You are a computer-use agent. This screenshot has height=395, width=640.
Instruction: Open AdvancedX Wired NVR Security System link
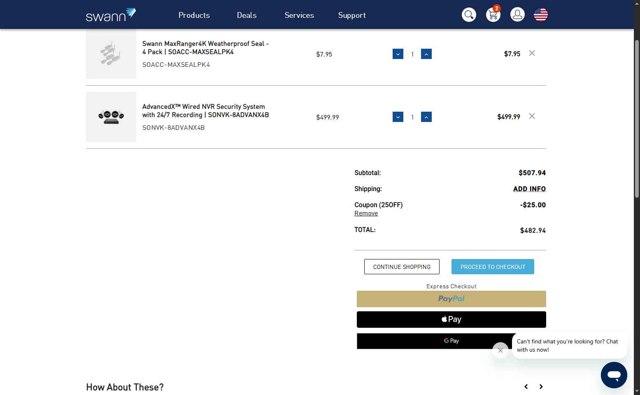pyautogui.click(x=205, y=111)
